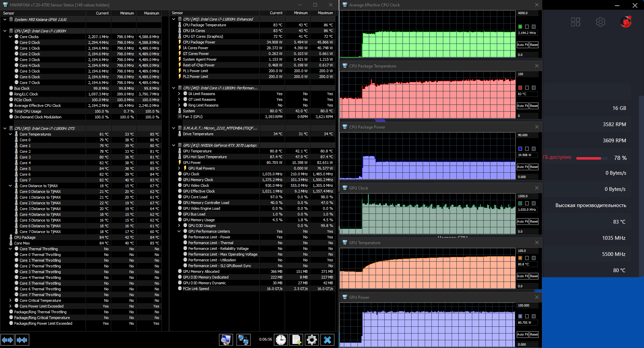Open the monitor with magnifier toolbar icon
The image size is (644, 348).
(x=226, y=340)
